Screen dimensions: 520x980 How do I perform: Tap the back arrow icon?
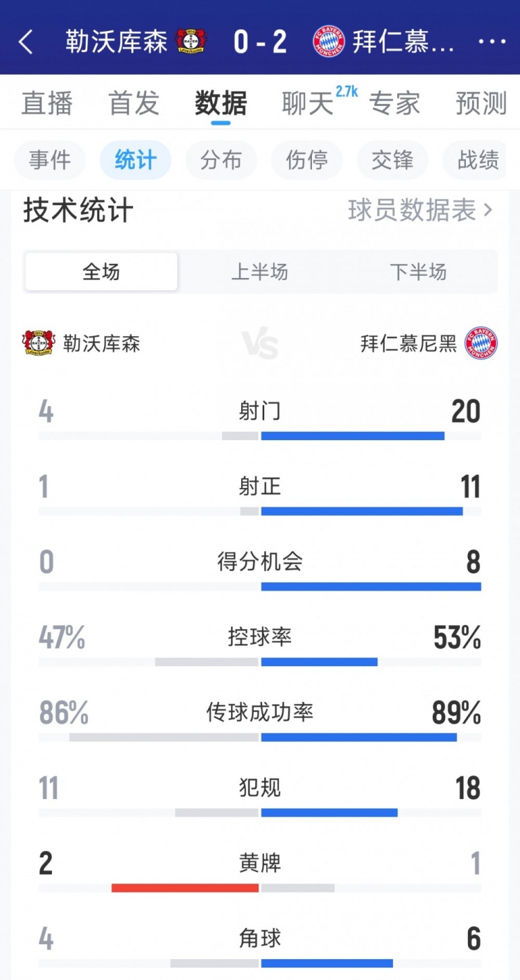(x=26, y=42)
